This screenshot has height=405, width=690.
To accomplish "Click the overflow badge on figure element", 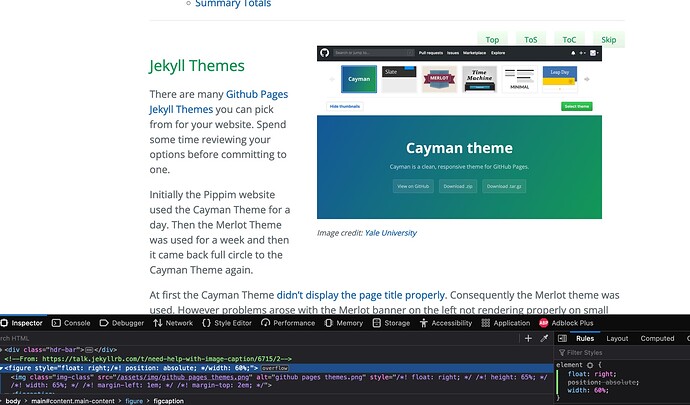I will coord(275,368).
